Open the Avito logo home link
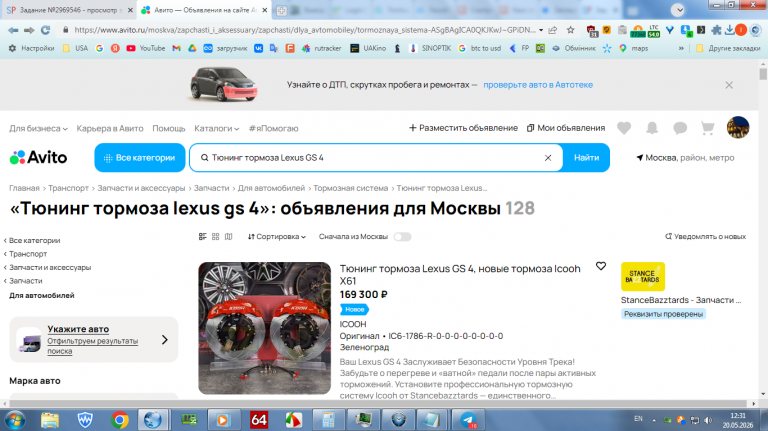 click(38, 157)
